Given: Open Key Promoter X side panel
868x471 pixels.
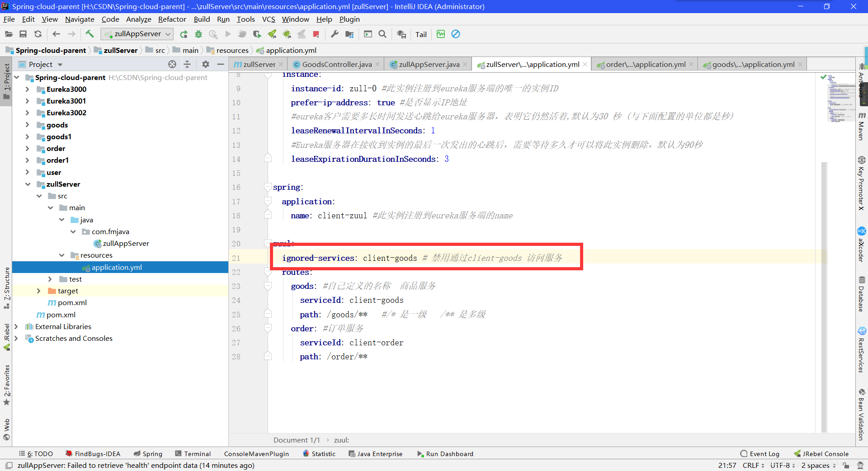Looking at the screenshot, I should tap(862, 183).
